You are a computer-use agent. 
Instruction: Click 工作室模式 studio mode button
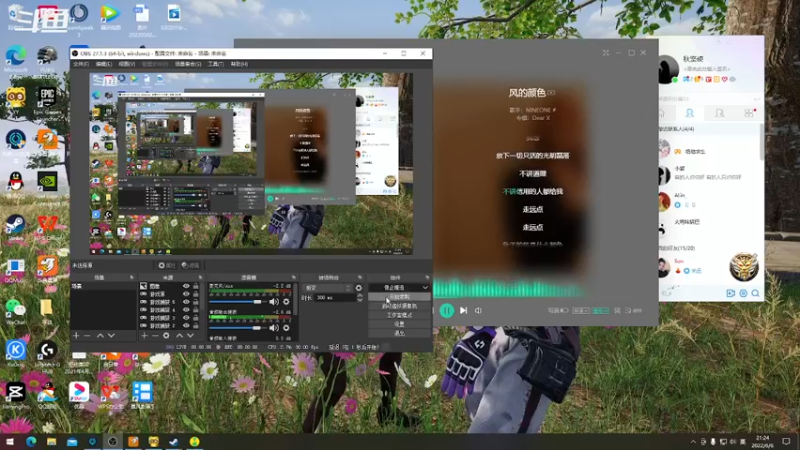399,315
